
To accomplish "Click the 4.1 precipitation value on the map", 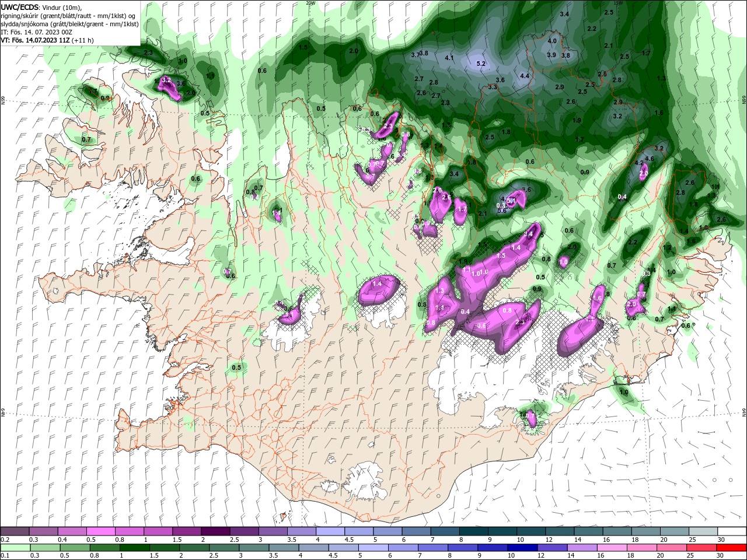I will pyautogui.click(x=449, y=58).
